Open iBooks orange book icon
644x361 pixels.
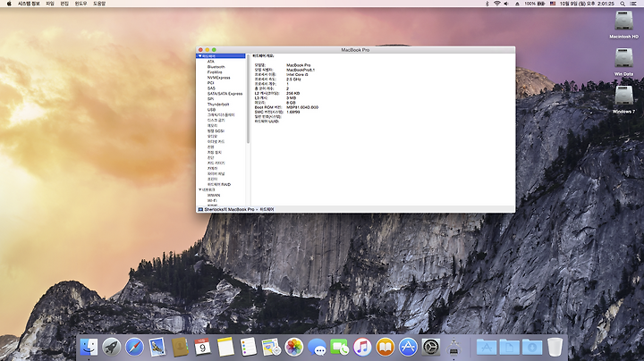click(386, 347)
